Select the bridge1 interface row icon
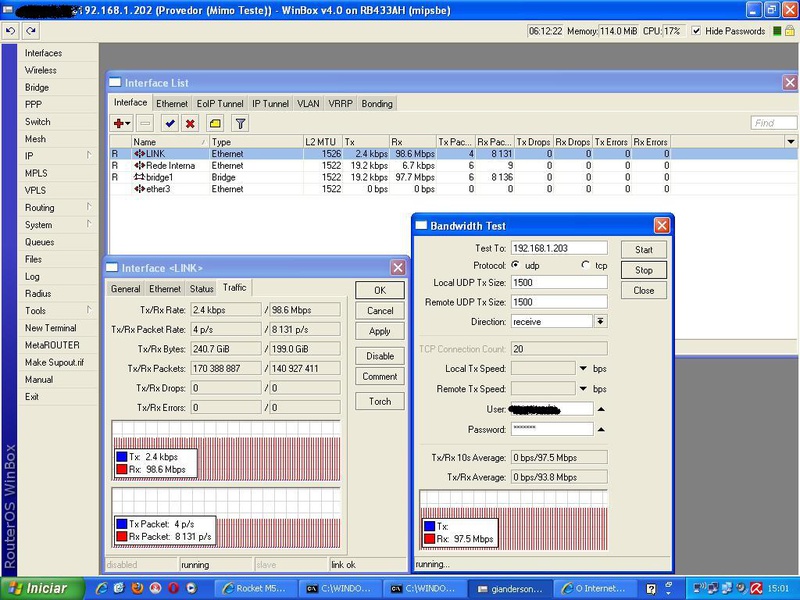This screenshot has width=800, height=600. [x=138, y=177]
